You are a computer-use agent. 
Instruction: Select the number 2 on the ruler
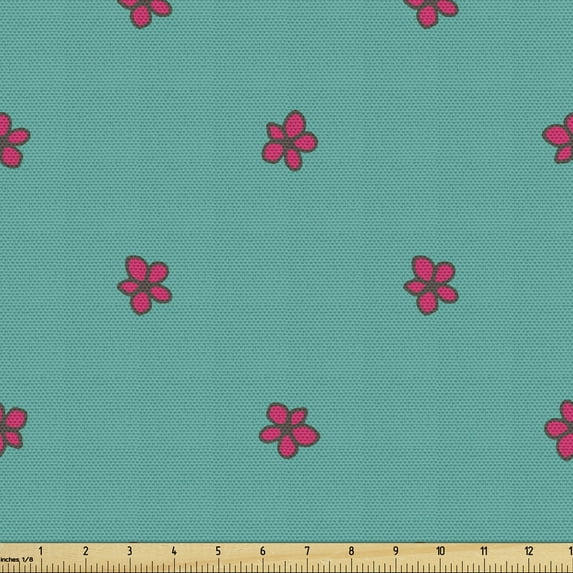[86, 551]
